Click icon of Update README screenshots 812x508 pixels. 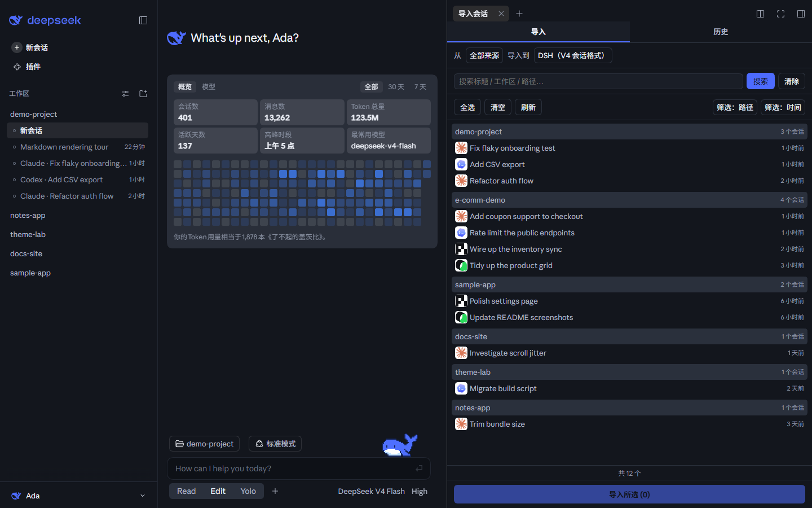pos(461,317)
